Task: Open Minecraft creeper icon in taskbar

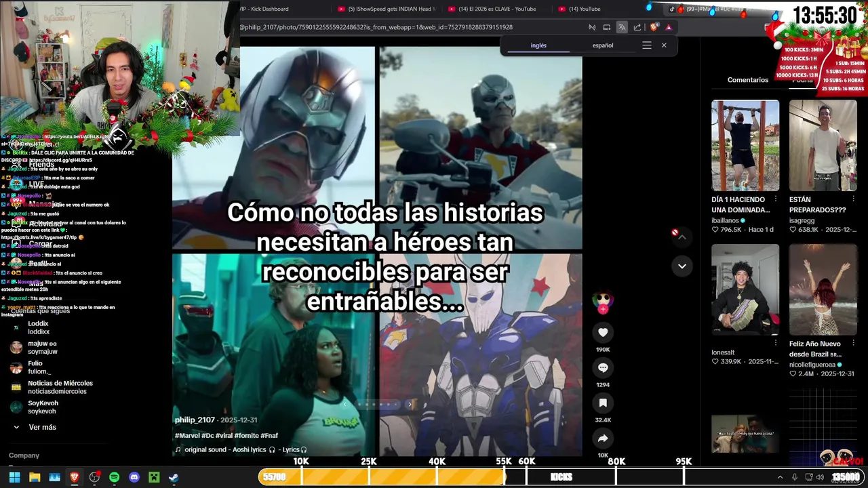Action: [154, 477]
